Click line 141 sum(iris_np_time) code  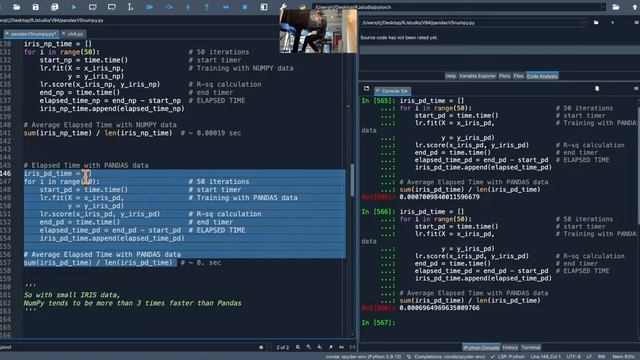[98, 133]
